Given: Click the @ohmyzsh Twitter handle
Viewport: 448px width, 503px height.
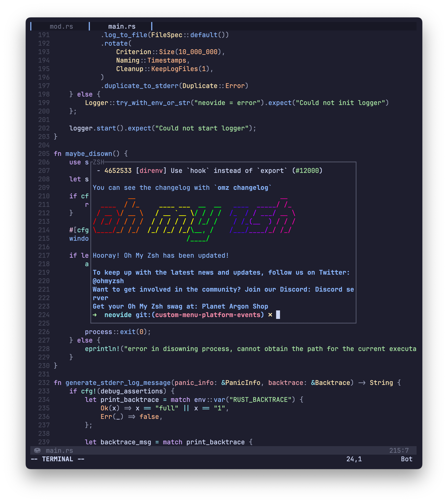Looking at the screenshot, I should (x=108, y=281).
